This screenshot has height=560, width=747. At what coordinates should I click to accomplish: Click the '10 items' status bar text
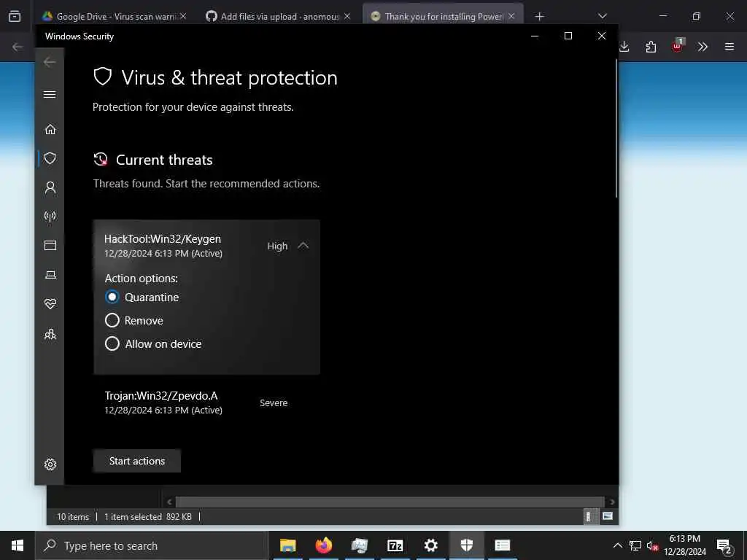point(73,517)
